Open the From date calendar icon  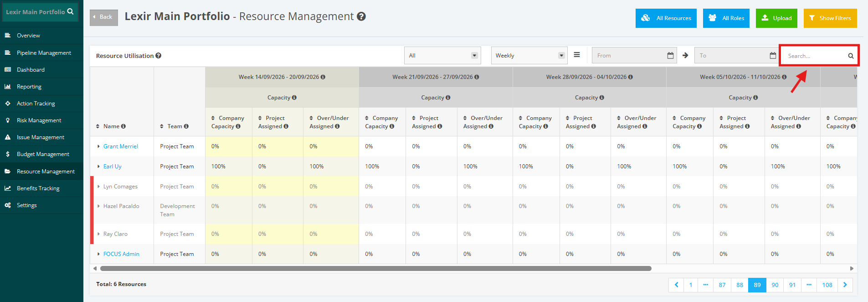(670, 55)
